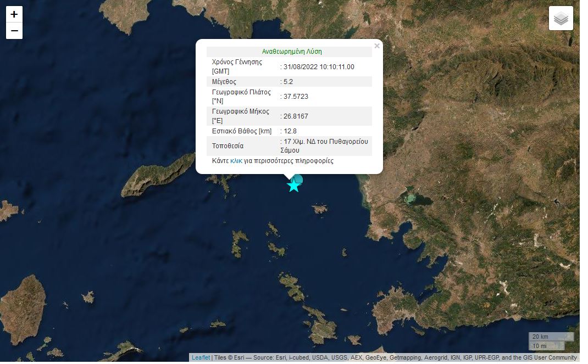Click the origin time 31/08/2022 10:10:11.00
588x364 pixels.
pyautogui.click(x=319, y=67)
